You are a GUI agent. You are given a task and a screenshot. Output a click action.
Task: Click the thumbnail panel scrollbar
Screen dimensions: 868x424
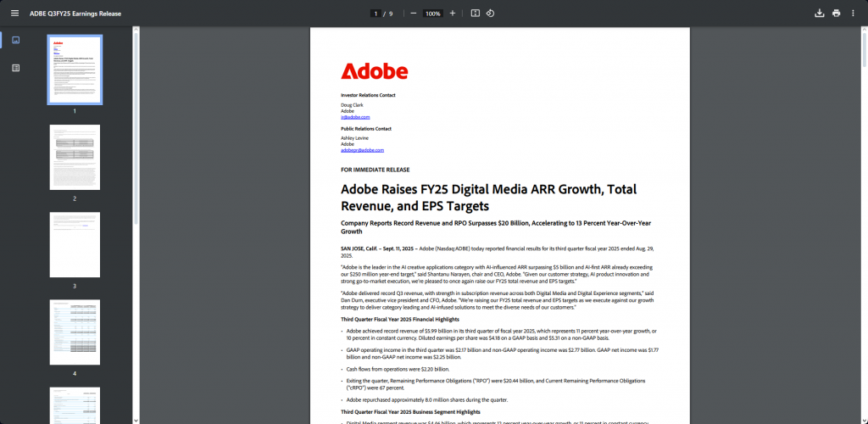(136, 127)
